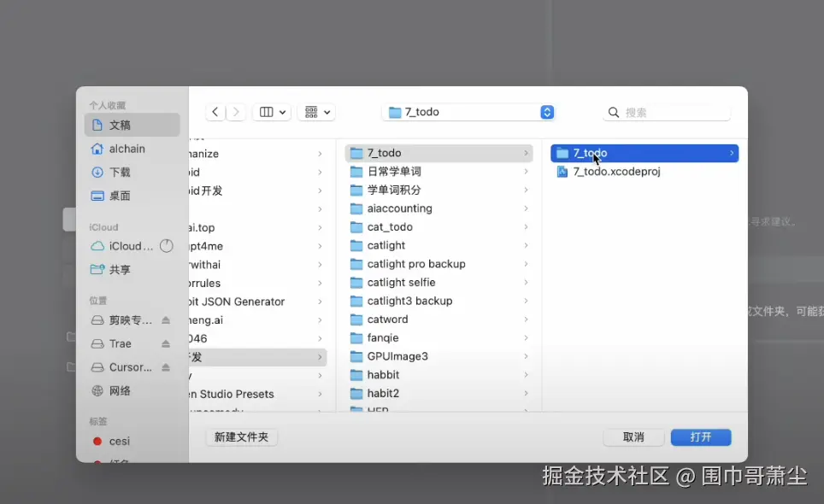The width and height of the screenshot is (824, 504).
Task: Select the habit2 folder
Action: tap(438, 393)
